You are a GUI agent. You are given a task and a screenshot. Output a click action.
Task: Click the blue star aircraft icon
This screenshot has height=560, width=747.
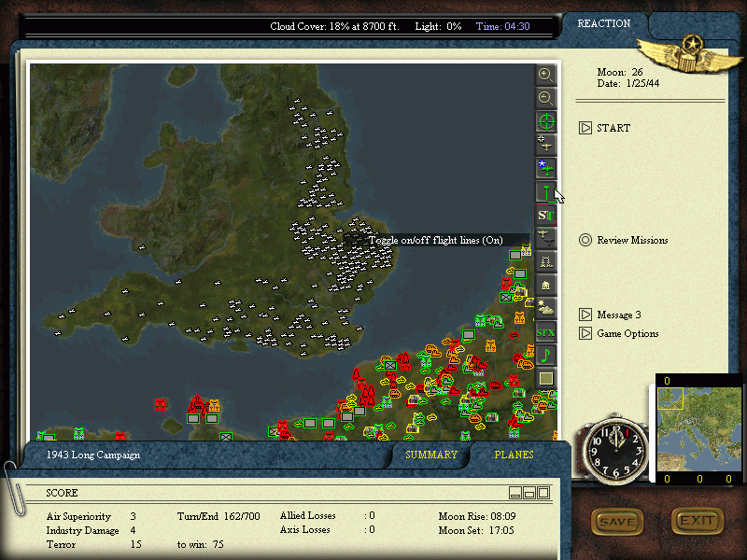click(x=546, y=168)
